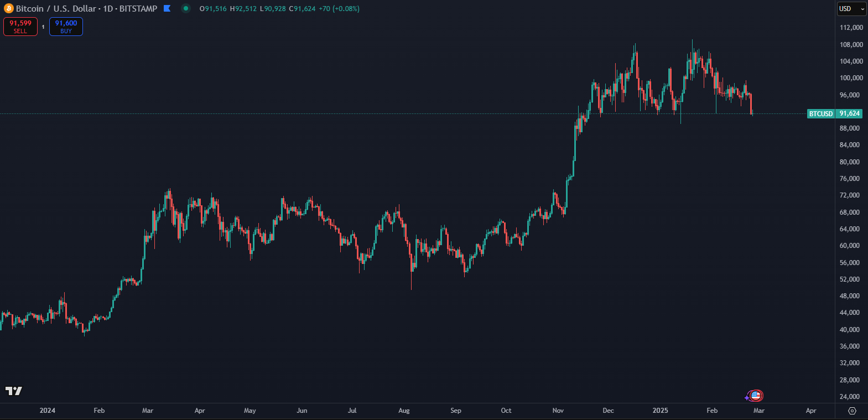
Task: Click the 32,000 price axis label
Action: coord(850,363)
